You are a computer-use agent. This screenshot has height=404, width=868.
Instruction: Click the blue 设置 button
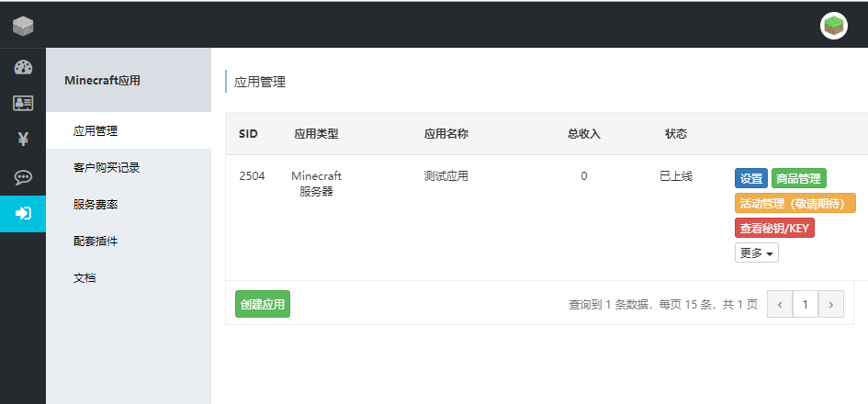point(751,179)
